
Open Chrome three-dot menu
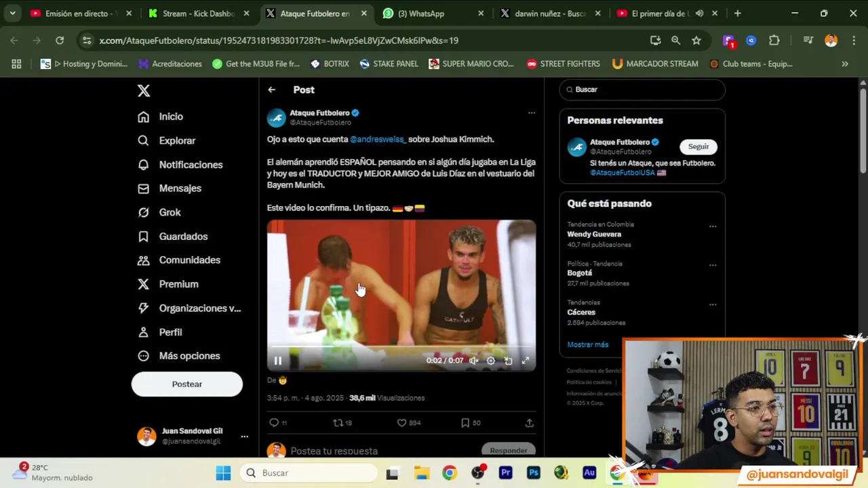coord(853,41)
